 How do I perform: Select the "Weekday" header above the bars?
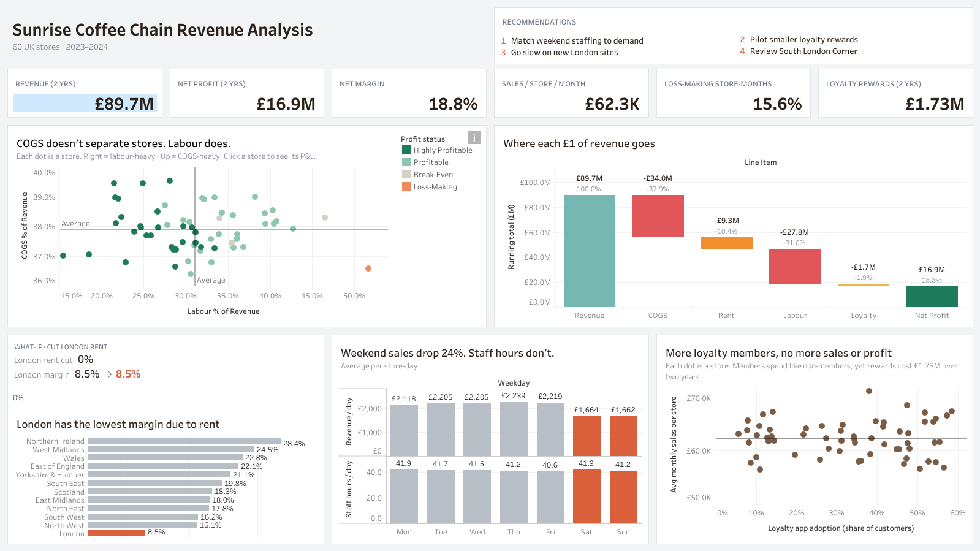(x=514, y=383)
